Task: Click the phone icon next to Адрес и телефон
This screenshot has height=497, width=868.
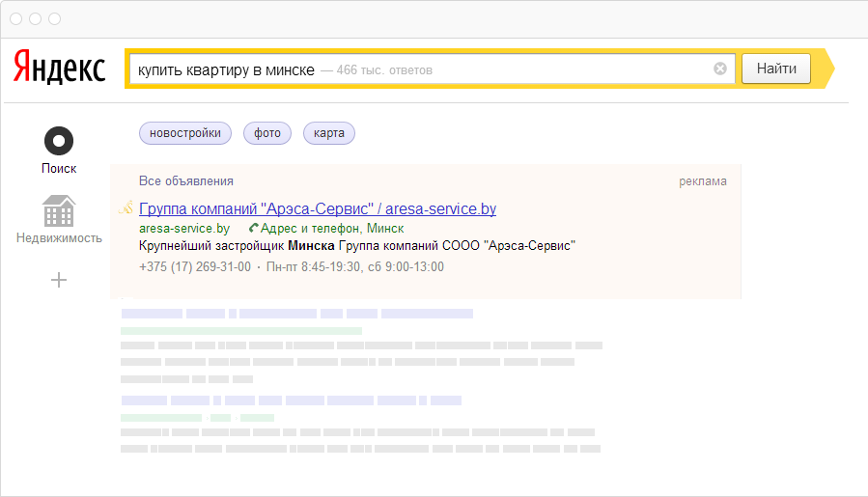Action: 254,228
